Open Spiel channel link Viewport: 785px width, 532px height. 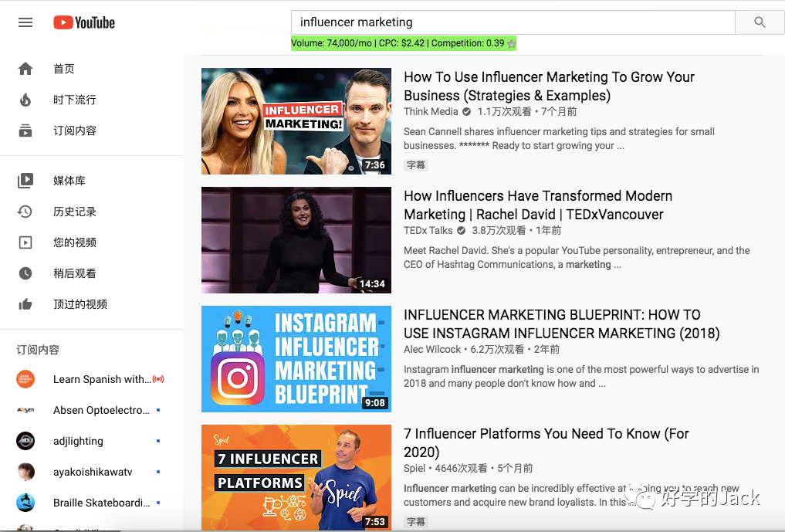tap(414, 468)
